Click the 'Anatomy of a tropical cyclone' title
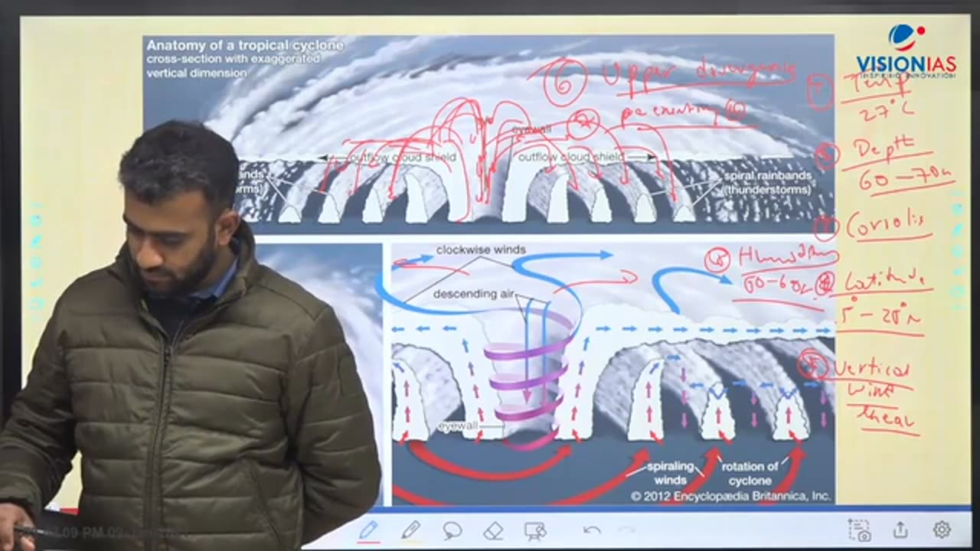Image resolution: width=980 pixels, height=551 pixels. tap(245, 45)
